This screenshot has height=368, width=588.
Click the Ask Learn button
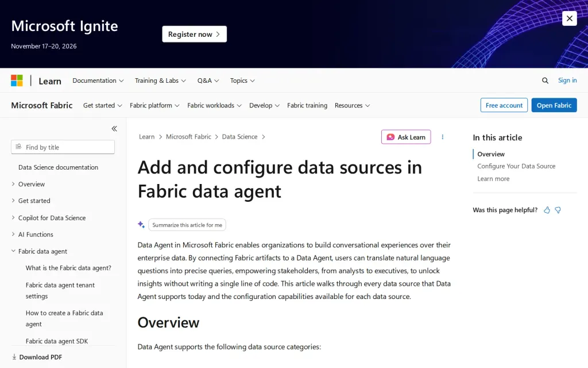[406, 137]
